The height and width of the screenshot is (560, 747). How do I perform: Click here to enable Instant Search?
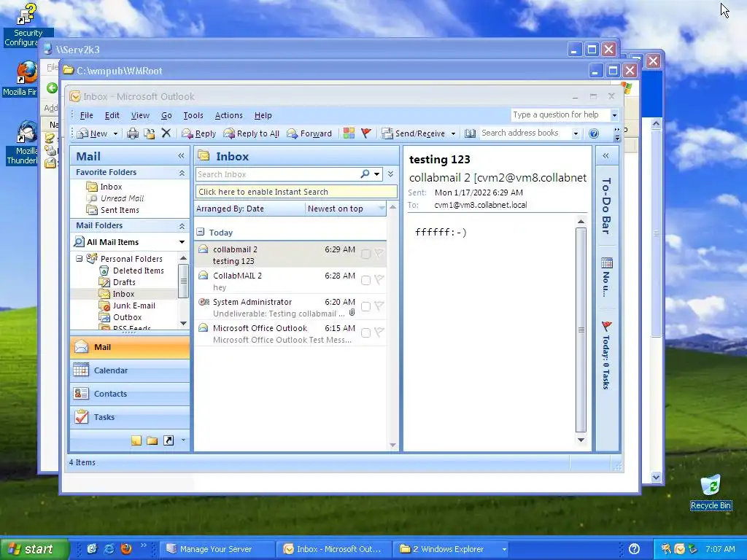[296, 192]
